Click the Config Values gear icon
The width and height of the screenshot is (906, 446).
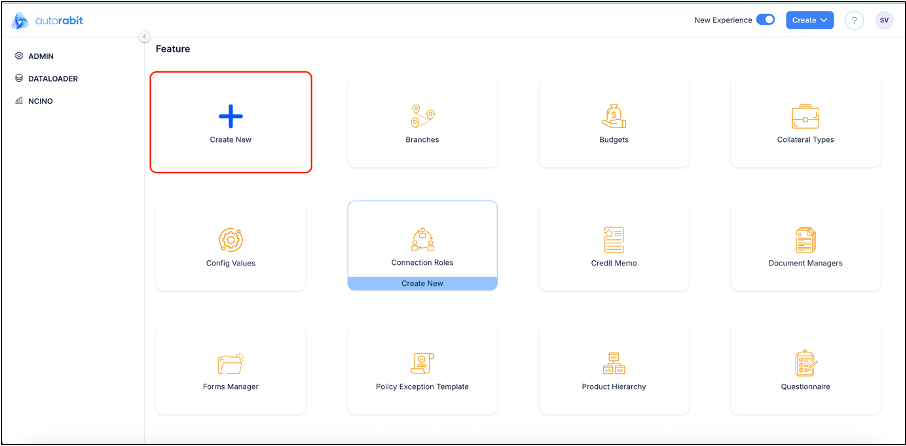(x=230, y=240)
